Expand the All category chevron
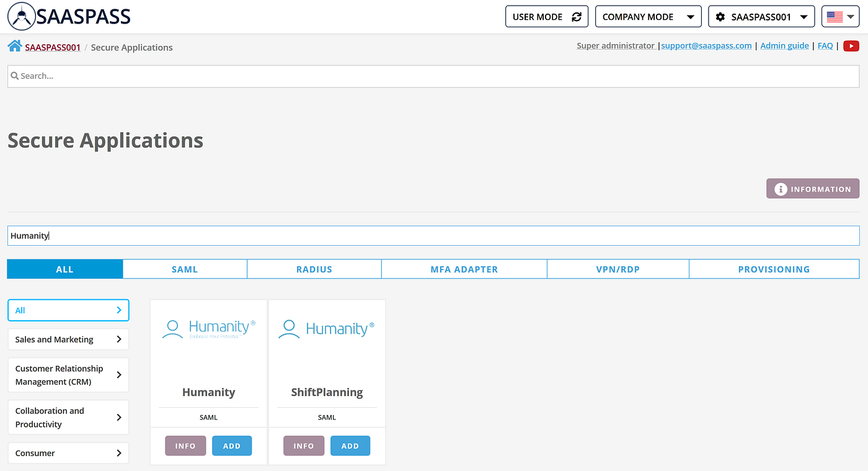Viewport: 868px width, 471px height. pos(119,310)
